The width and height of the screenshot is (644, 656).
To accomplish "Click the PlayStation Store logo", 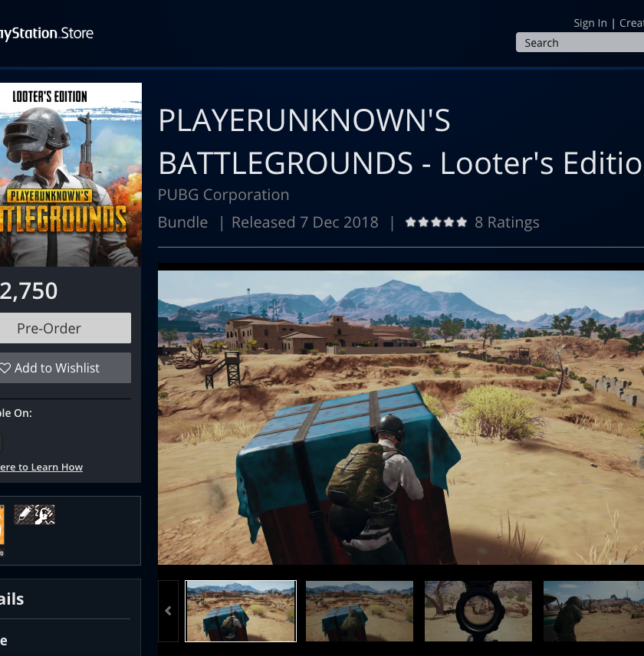I will (x=46, y=34).
